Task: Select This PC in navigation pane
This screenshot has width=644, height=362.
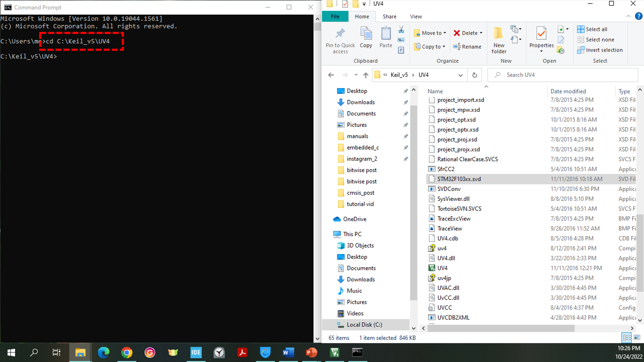Action: pyautogui.click(x=352, y=234)
